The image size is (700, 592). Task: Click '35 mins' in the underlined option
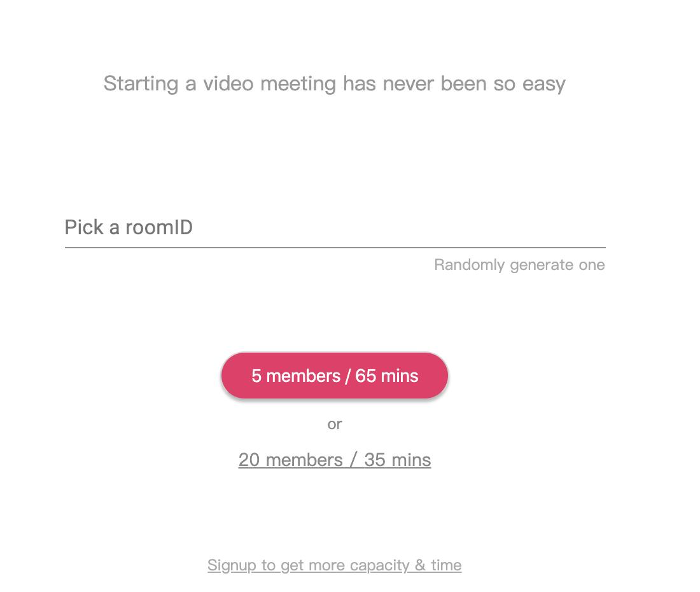(398, 460)
